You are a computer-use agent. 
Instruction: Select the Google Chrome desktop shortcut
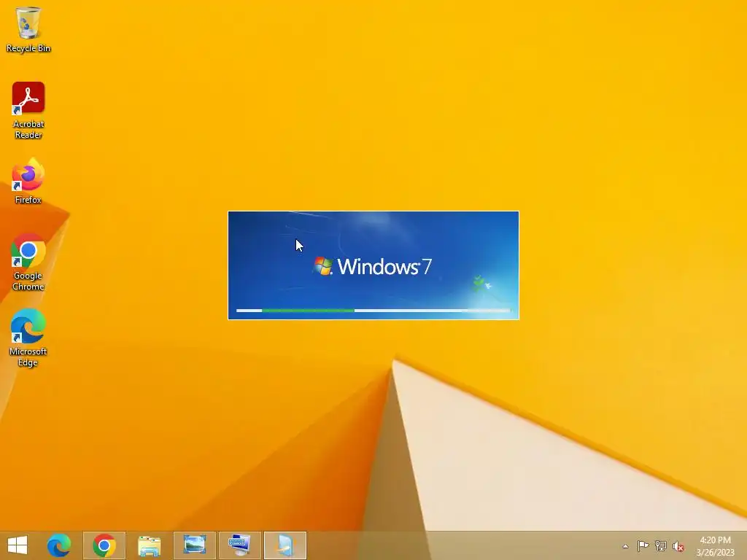click(28, 262)
